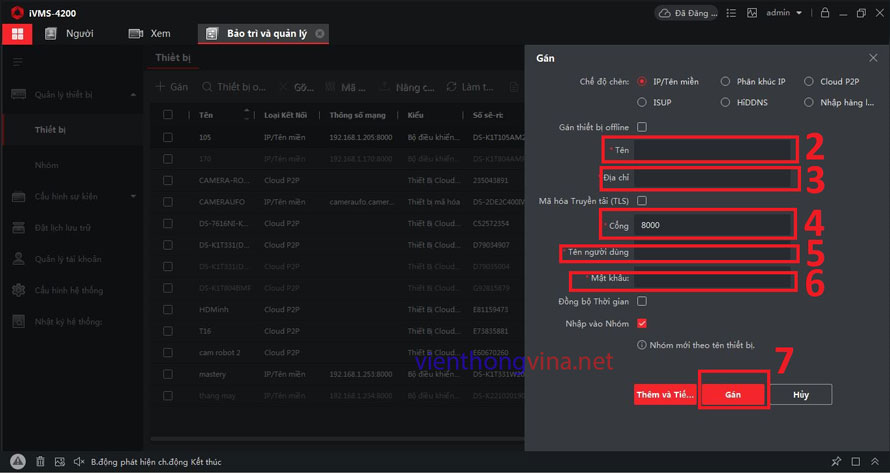Image resolution: width=890 pixels, height=473 pixels.
Task: Tick the Gán thiết bị offline checkbox
Action: click(x=641, y=127)
